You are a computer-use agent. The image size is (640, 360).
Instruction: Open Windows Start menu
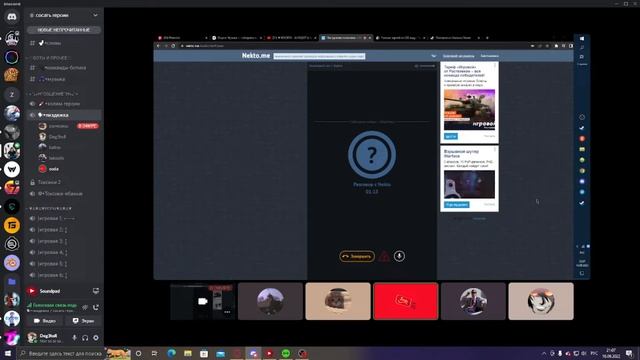[8, 353]
